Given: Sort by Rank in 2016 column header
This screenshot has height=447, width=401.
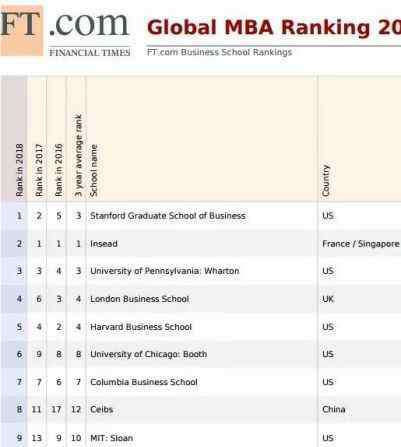Looking at the screenshot, I should click(x=59, y=170).
